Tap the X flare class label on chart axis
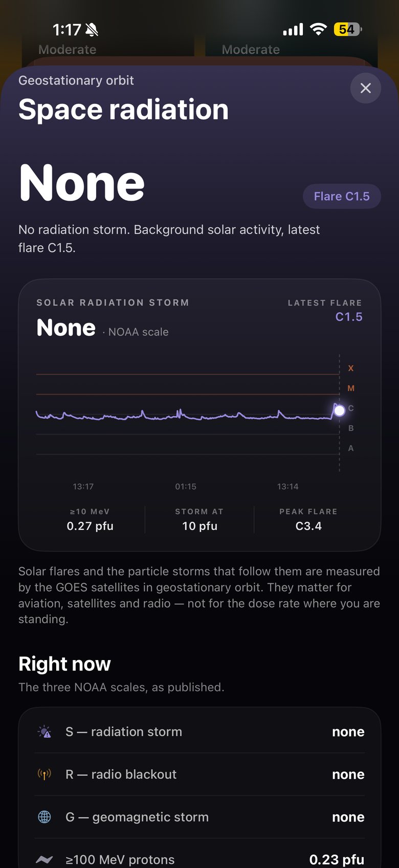Image resolution: width=399 pixels, height=868 pixels. coord(351,368)
